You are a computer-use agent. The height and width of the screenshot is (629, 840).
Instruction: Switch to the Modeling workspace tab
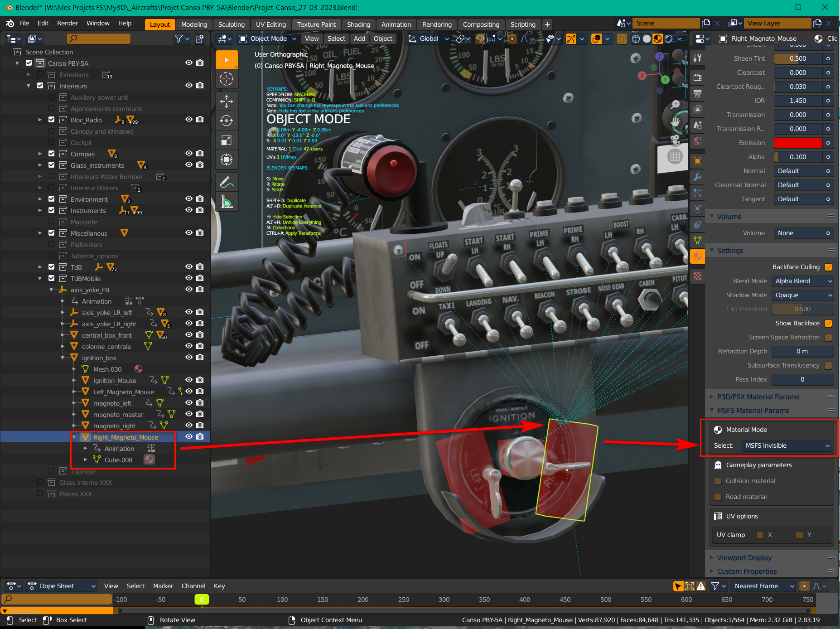pos(194,24)
